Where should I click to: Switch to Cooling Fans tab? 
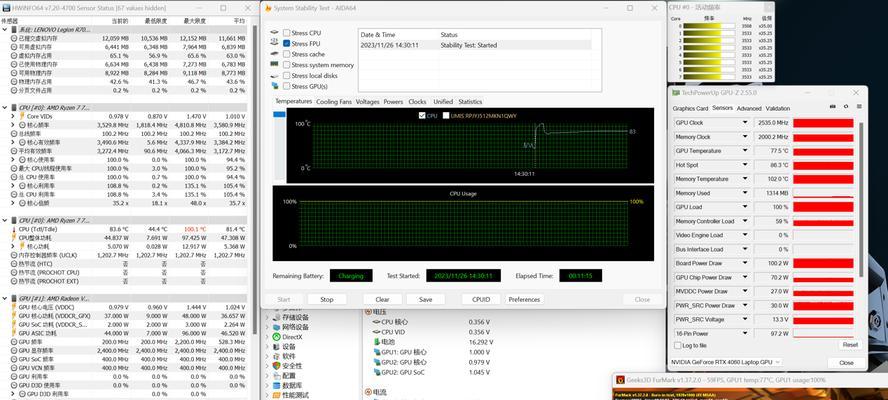334,102
